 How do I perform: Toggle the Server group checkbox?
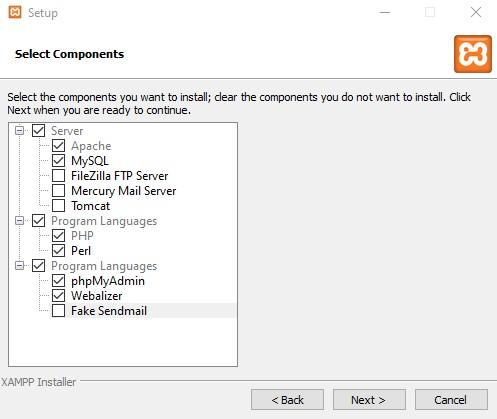point(38,131)
